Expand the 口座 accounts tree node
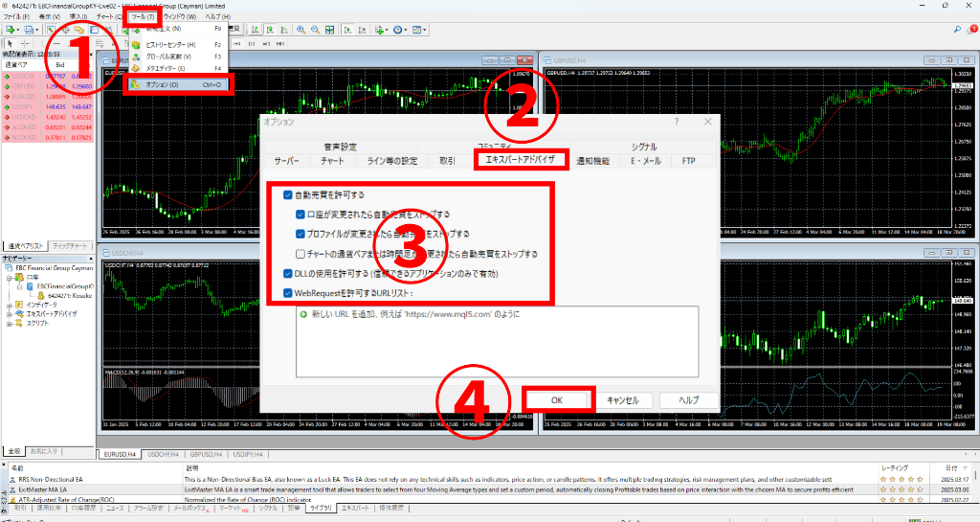The image size is (980, 522). [x=10, y=278]
